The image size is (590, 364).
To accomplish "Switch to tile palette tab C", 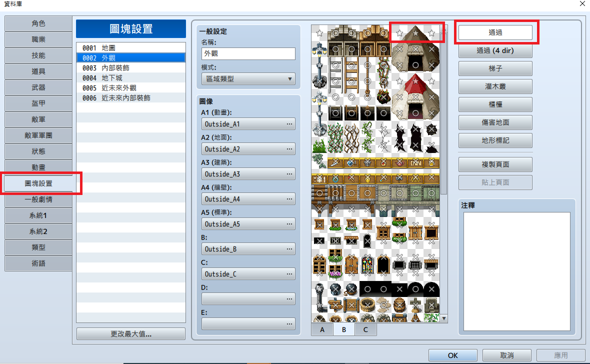I will [365, 329].
